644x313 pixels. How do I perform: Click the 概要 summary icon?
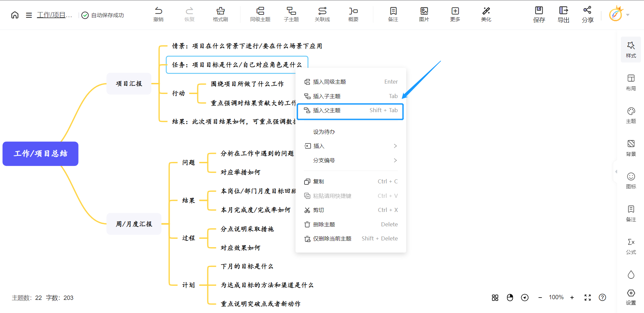tap(353, 14)
